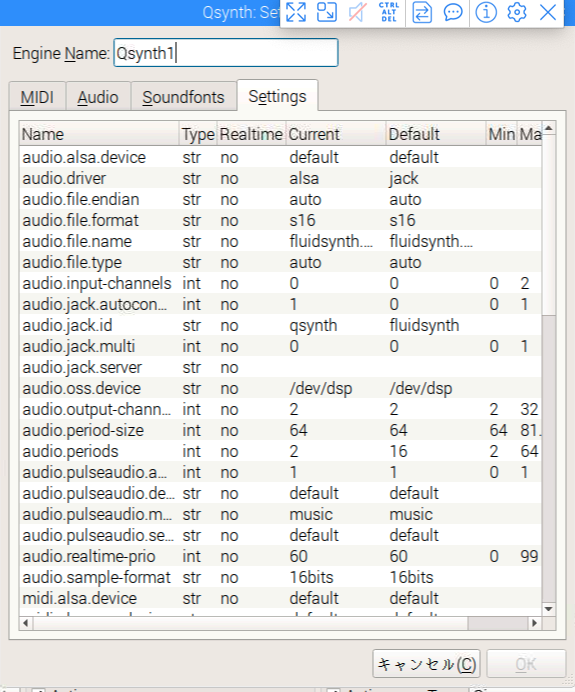The image size is (575, 692).
Task: Select the audio.periods row
Action: (280, 451)
